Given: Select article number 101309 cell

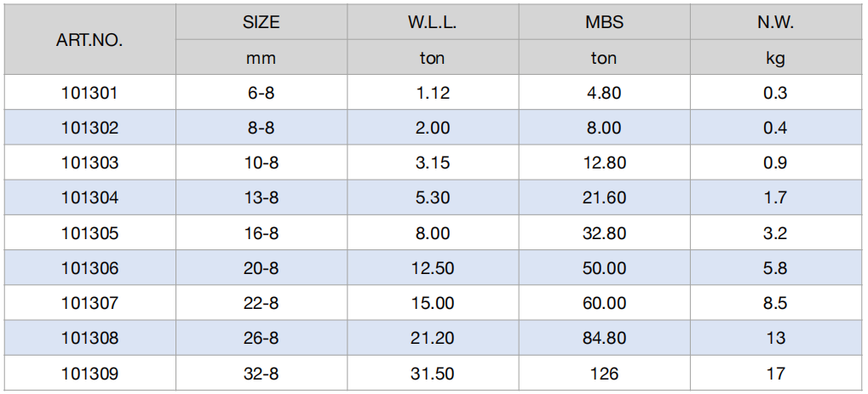Looking at the screenshot, I should click(89, 373).
